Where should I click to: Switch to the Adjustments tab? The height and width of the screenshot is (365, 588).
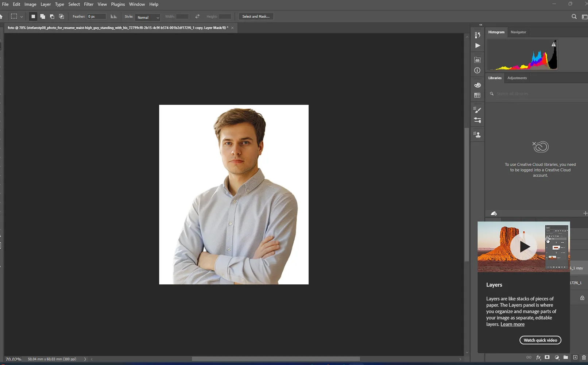(x=517, y=78)
